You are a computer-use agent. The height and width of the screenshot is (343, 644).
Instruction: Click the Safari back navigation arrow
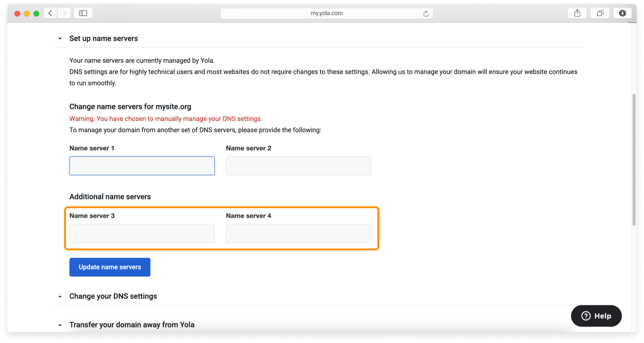pyautogui.click(x=50, y=13)
